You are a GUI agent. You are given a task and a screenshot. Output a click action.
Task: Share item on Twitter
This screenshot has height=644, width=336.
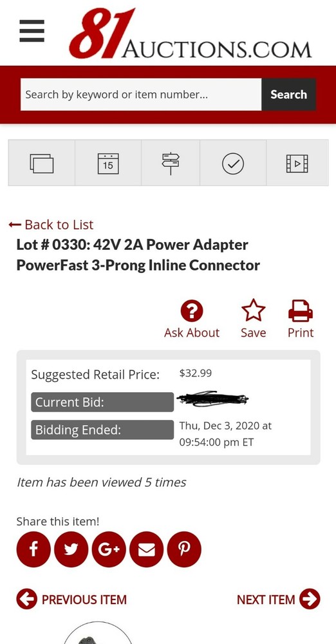[71, 549]
